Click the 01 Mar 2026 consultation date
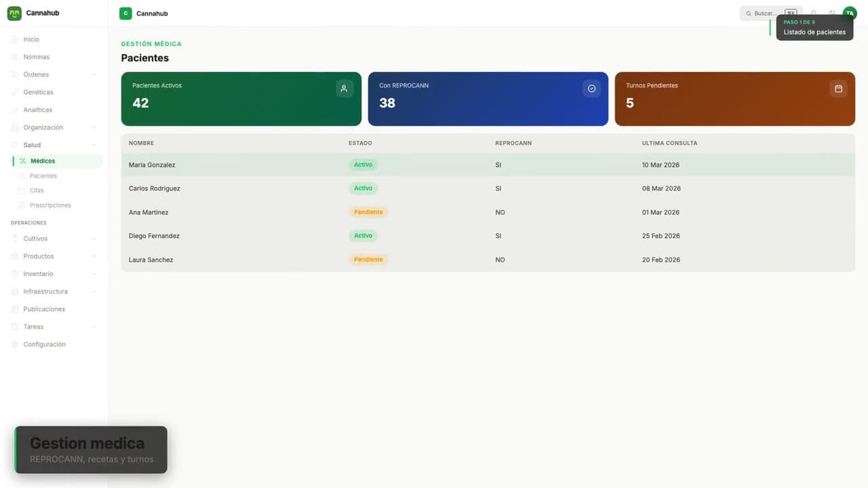The width and height of the screenshot is (868, 488). [660, 212]
